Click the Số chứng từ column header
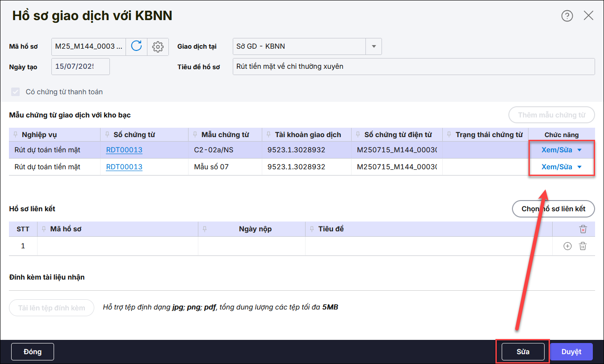The height and width of the screenshot is (364, 604). click(134, 135)
